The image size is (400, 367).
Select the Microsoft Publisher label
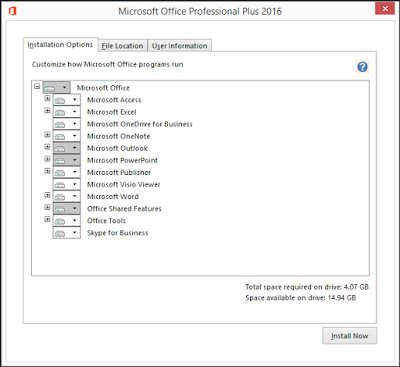[x=119, y=172]
